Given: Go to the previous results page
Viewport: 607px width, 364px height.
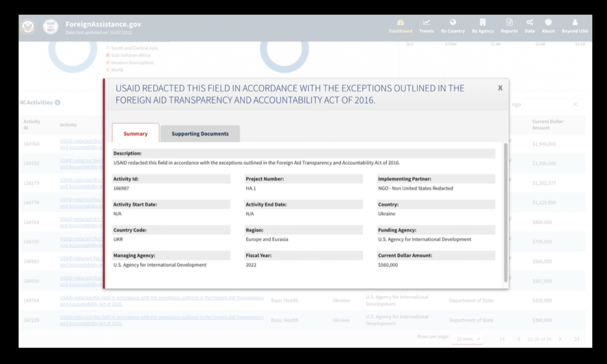Looking at the screenshot, I should click(x=519, y=339).
